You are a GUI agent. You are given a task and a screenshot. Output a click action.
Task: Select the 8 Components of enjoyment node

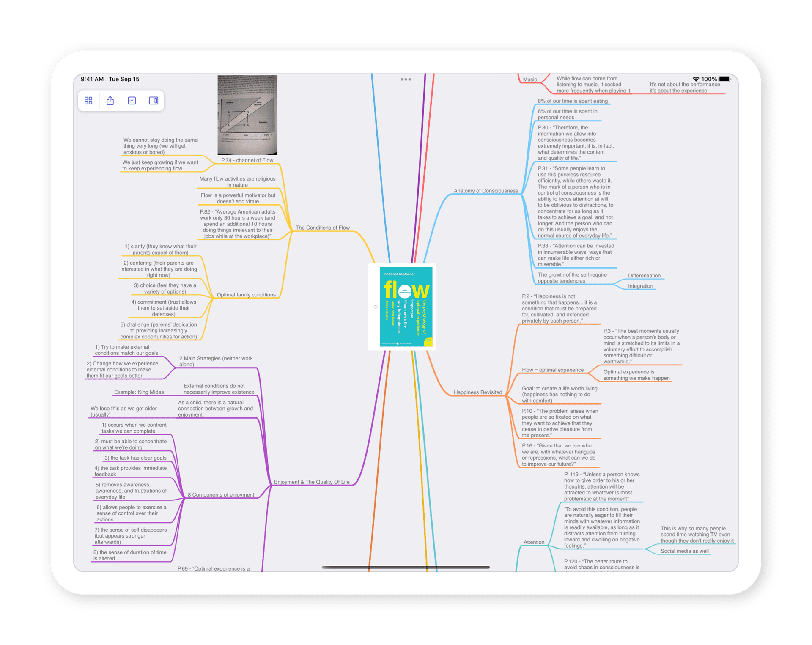coord(220,494)
